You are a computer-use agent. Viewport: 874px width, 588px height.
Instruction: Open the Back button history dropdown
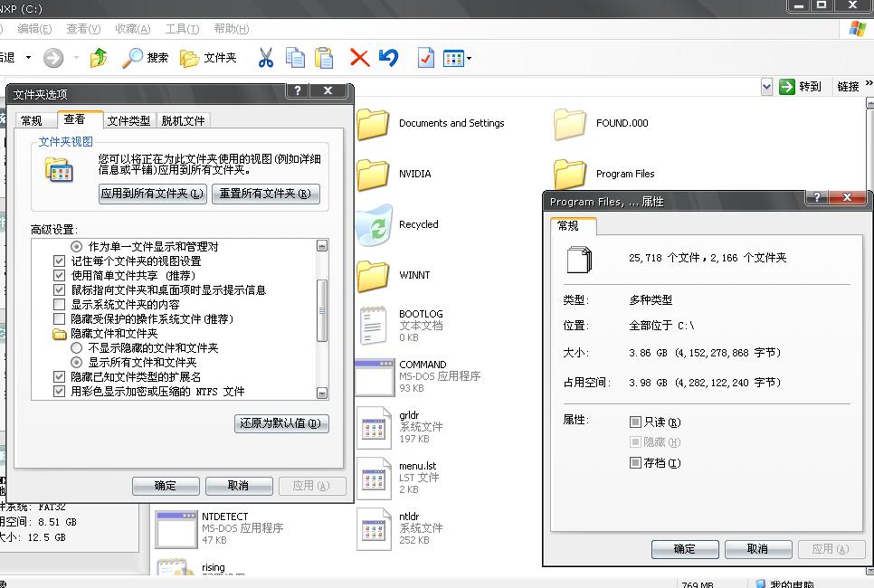tap(28, 58)
